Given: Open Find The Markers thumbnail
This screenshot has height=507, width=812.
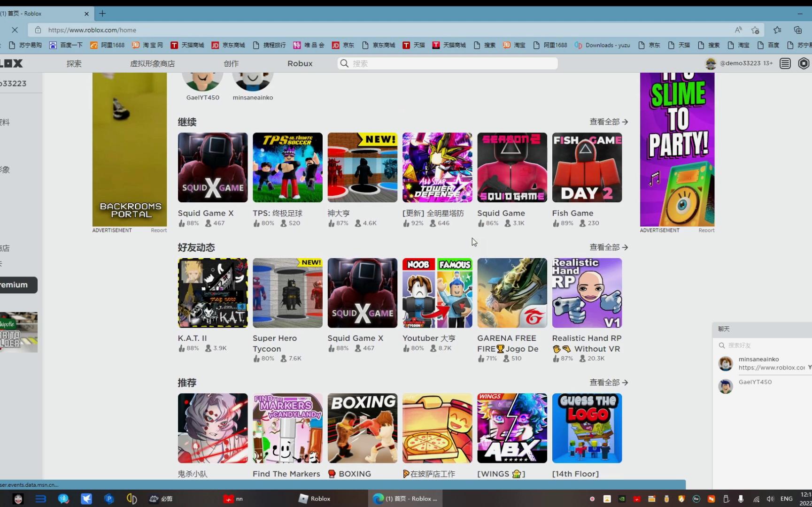Looking at the screenshot, I should [287, 428].
